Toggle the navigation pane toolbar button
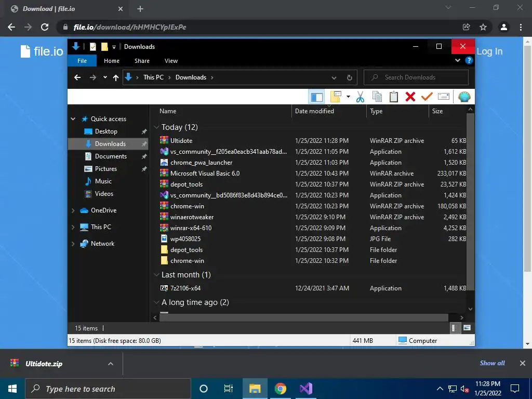The image size is (532, 399). pyautogui.click(x=316, y=97)
